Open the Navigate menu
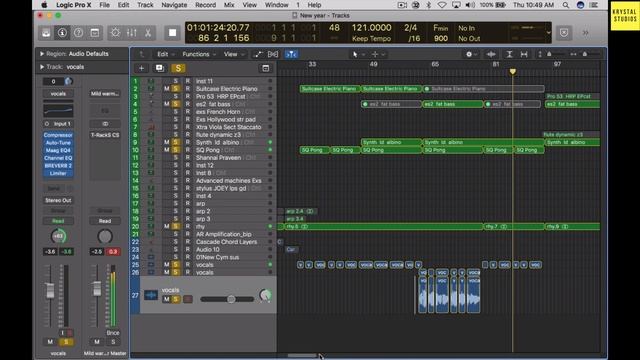This screenshot has width=640, height=360. 174,5
